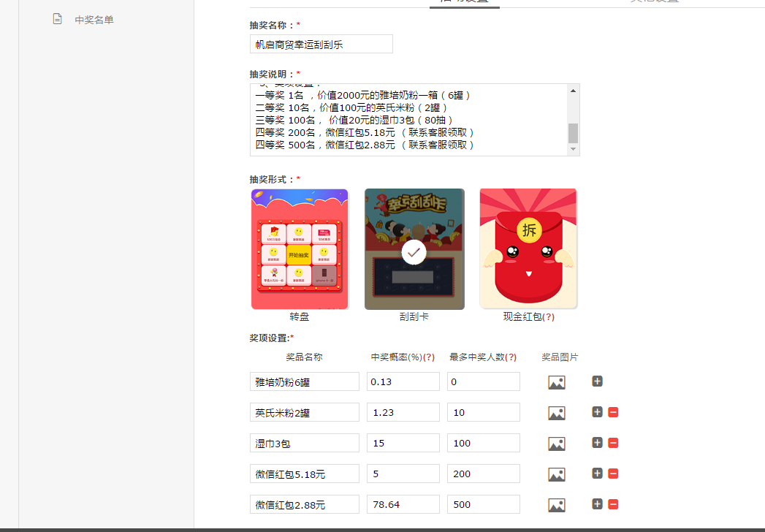Click scroll-down arrow in 抽奖说明 box
The height and width of the screenshot is (532, 765).
(574, 149)
